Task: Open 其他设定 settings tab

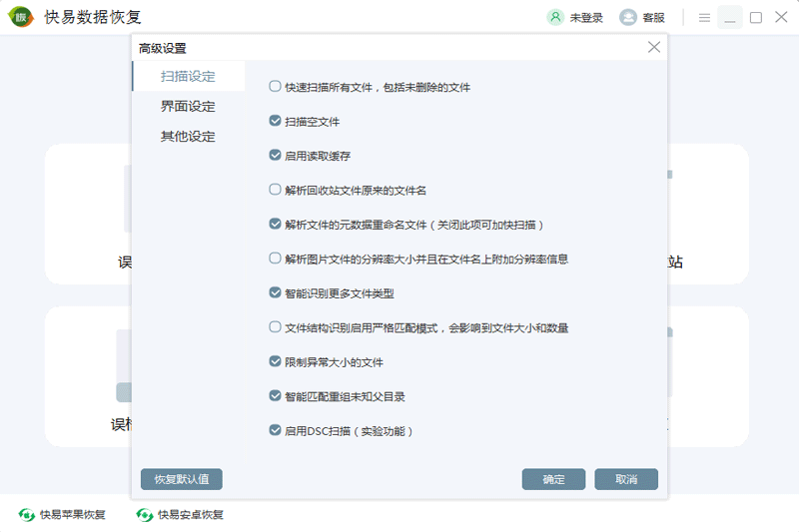Action: [188, 137]
